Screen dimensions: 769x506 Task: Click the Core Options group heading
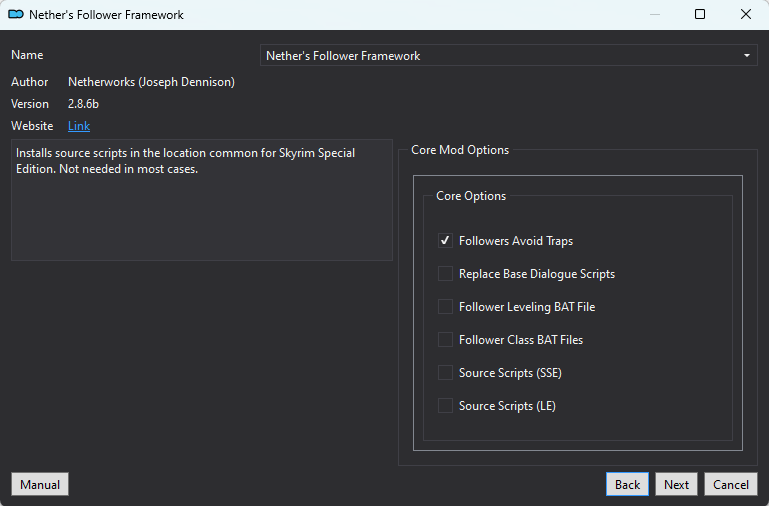click(x=471, y=196)
